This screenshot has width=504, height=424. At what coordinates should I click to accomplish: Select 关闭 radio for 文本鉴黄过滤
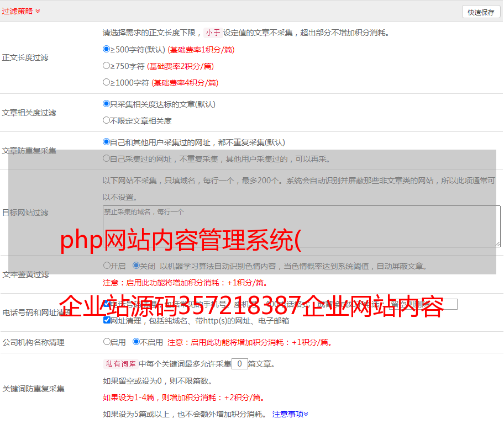click(x=136, y=266)
